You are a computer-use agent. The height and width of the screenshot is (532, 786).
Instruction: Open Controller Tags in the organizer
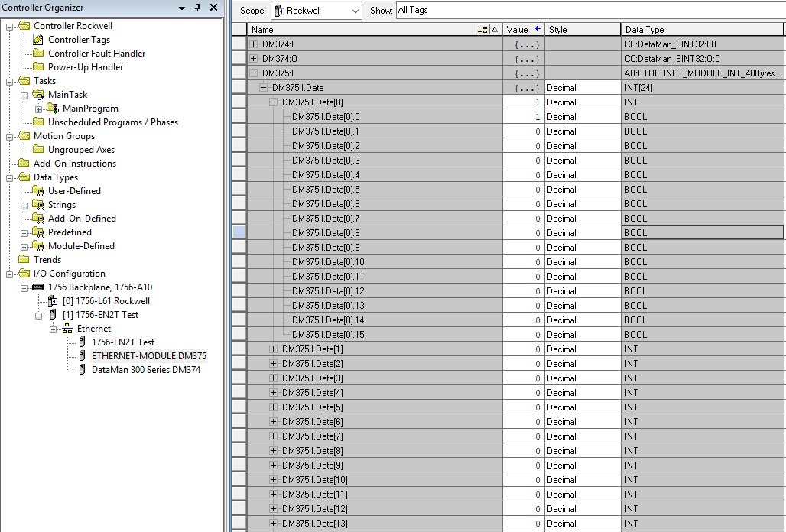(x=79, y=40)
